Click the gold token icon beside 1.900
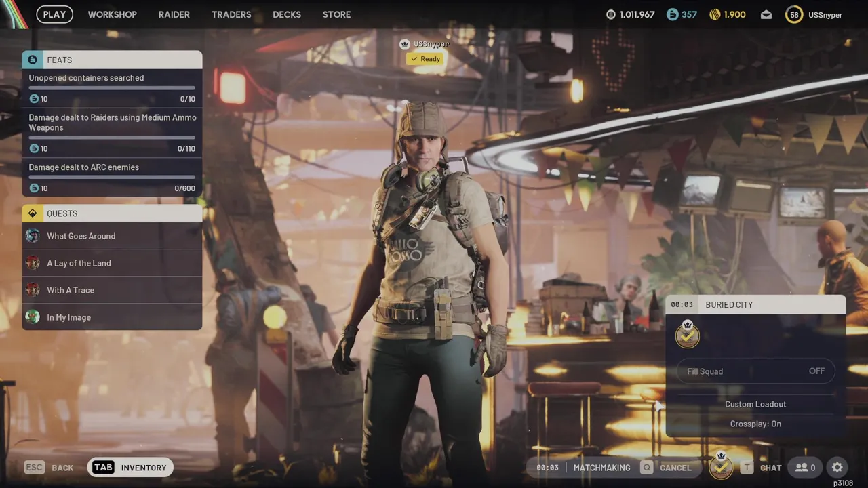The image size is (868, 488). coord(715,14)
